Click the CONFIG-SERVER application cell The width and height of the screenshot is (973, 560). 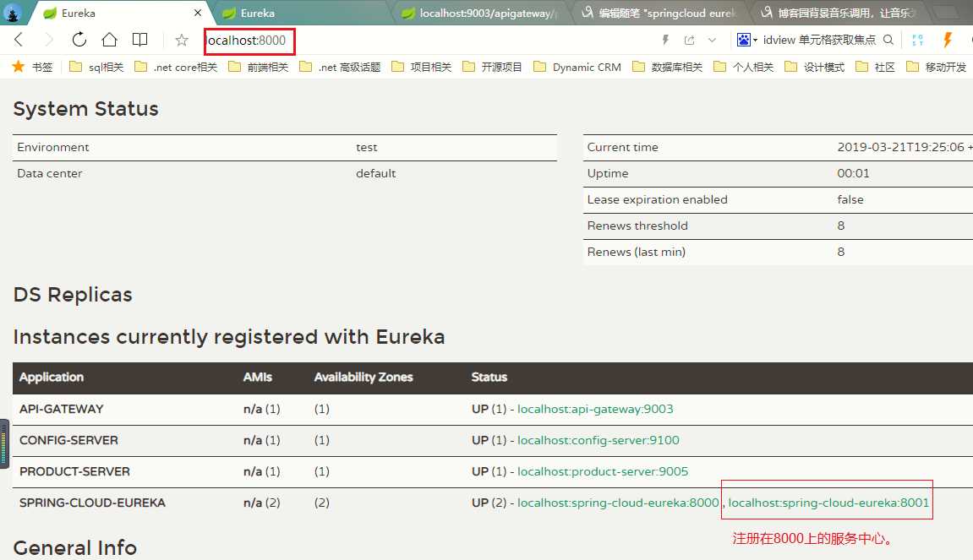pos(68,440)
